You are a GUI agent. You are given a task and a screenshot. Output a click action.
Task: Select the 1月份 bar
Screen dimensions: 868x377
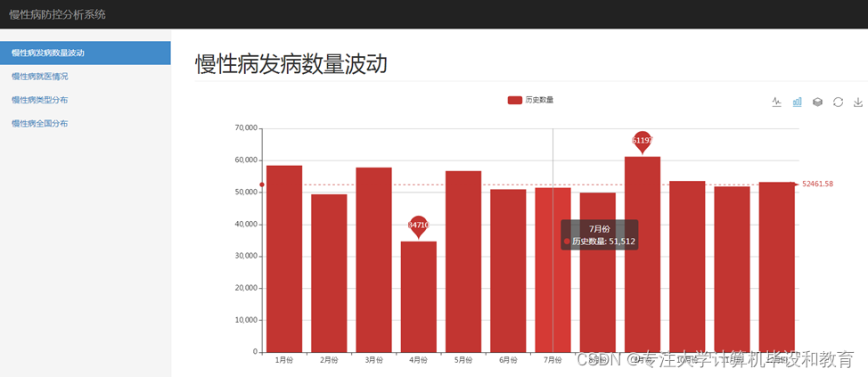coord(284,258)
